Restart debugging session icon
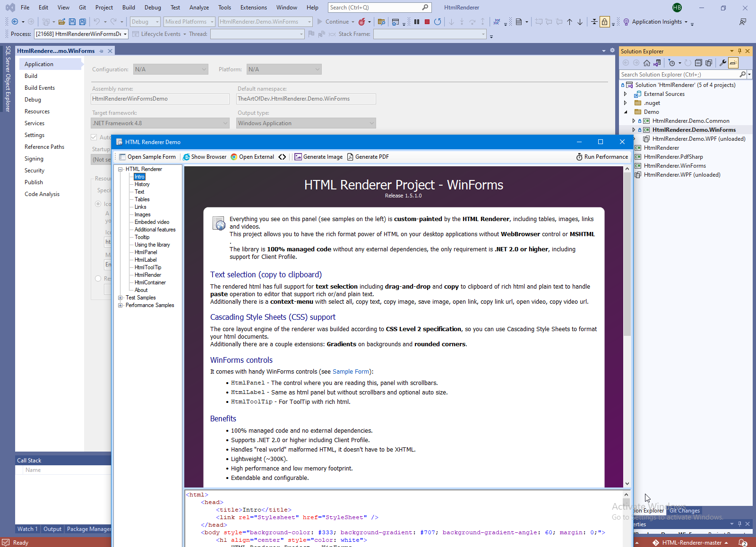The image size is (756, 547). (438, 22)
